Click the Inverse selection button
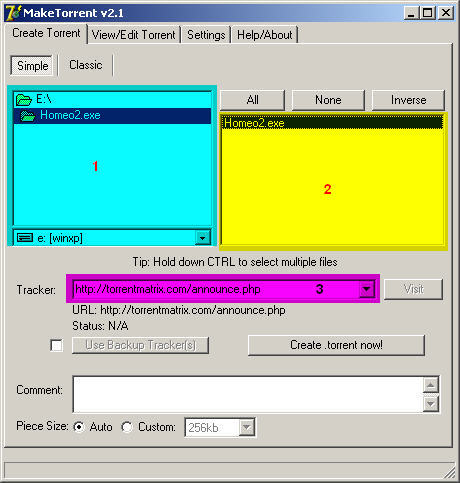The image size is (460, 483). (x=408, y=100)
